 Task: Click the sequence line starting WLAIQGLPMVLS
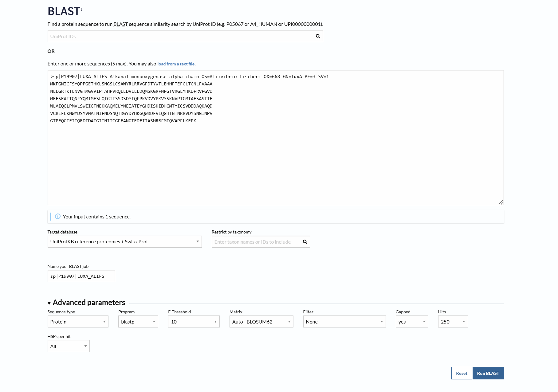131,106
